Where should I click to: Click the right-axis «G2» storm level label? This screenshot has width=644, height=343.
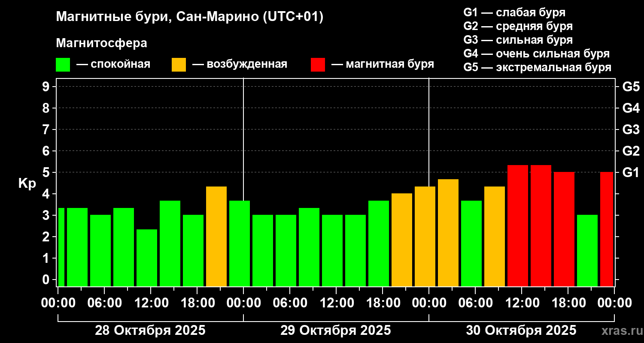631,151
